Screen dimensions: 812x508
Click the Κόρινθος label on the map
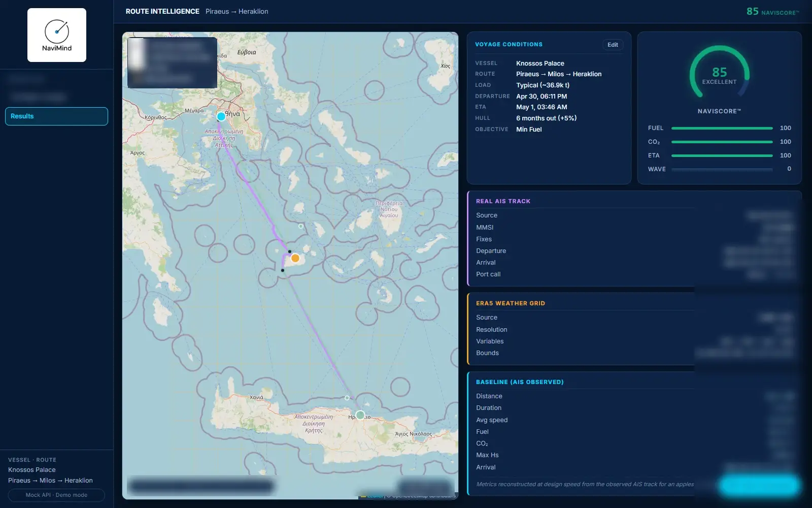tap(155, 117)
